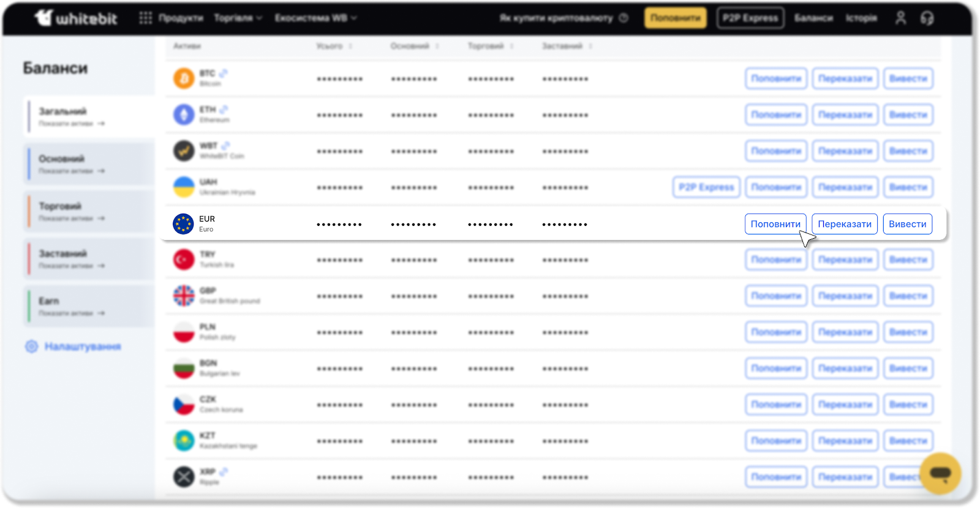Click the P2P Express button in header
Screen dimensions: 980x508
[x=750, y=18]
